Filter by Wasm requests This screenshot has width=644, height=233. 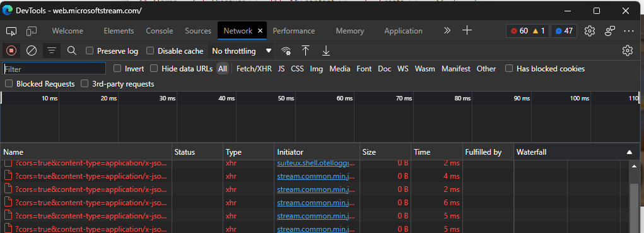point(424,69)
